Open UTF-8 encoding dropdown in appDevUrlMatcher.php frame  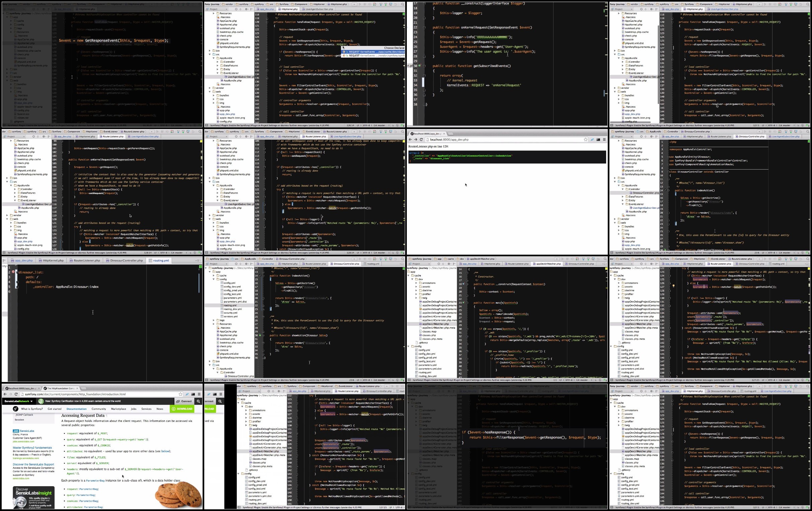pos(570,380)
